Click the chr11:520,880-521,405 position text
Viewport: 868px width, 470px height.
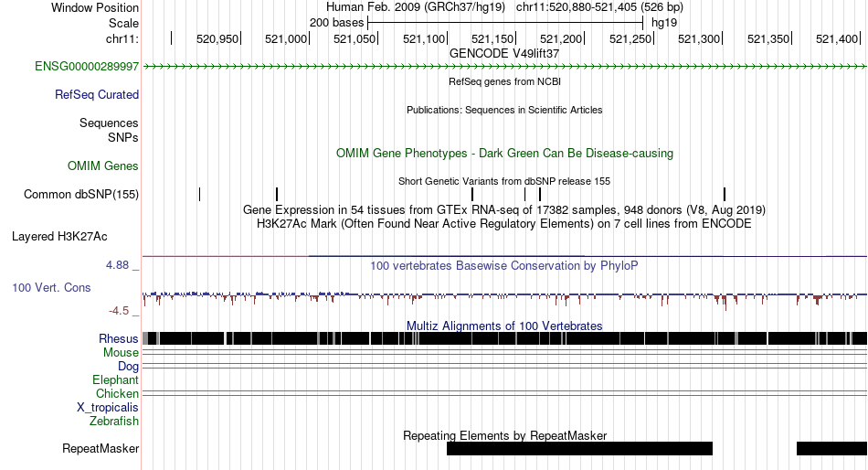(x=599, y=7)
